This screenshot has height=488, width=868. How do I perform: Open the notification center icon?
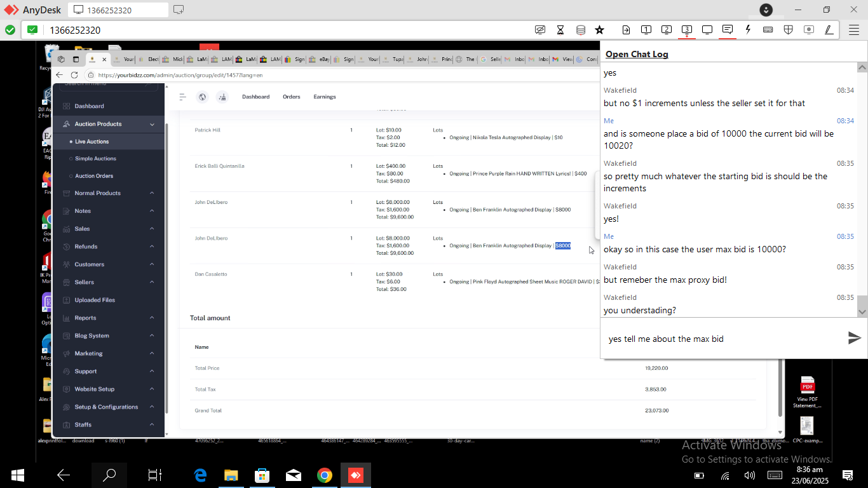click(x=847, y=475)
